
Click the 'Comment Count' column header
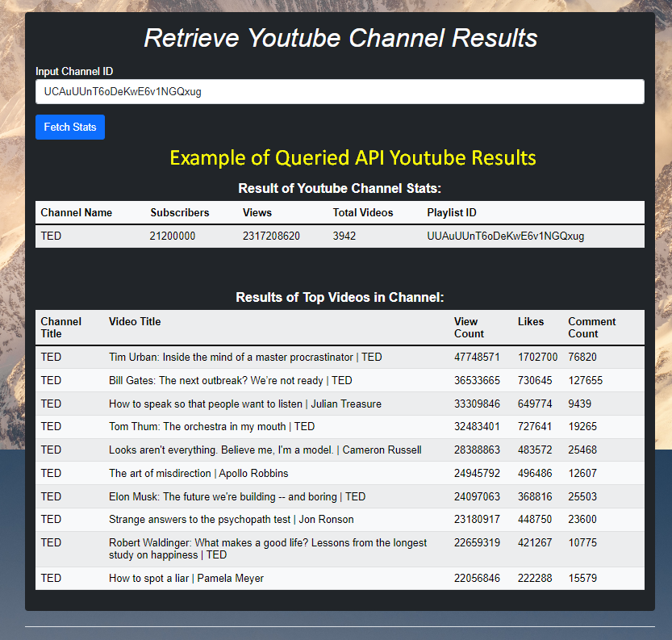[592, 328]
